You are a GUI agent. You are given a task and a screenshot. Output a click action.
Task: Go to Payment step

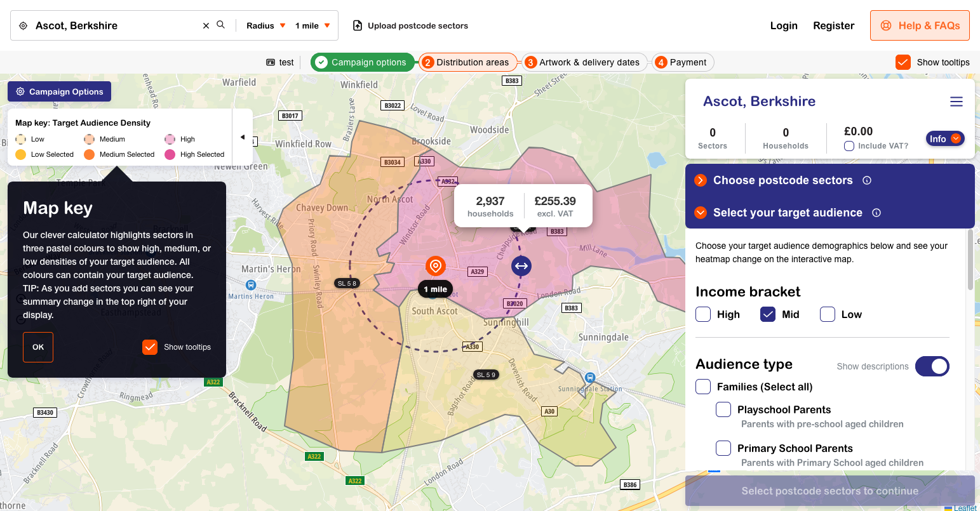[x=683, y=62]
